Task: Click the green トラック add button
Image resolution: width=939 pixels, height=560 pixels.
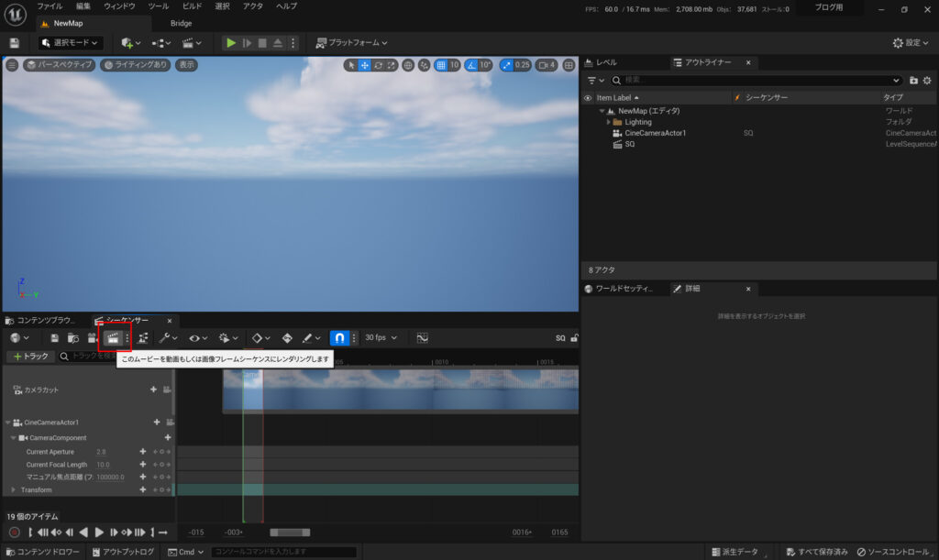Action: (29, 356)
